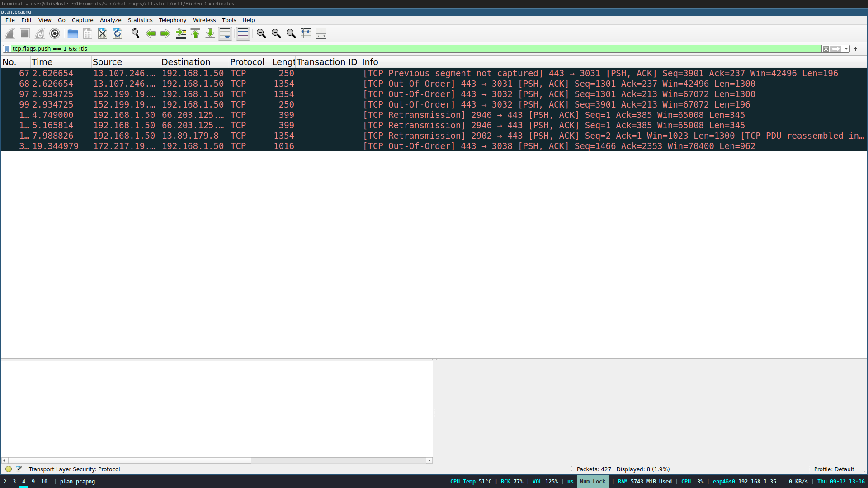Screen dimensions: 868x488
Task: Select packet 67 Previous segment not captured
Action: [434, 73]
